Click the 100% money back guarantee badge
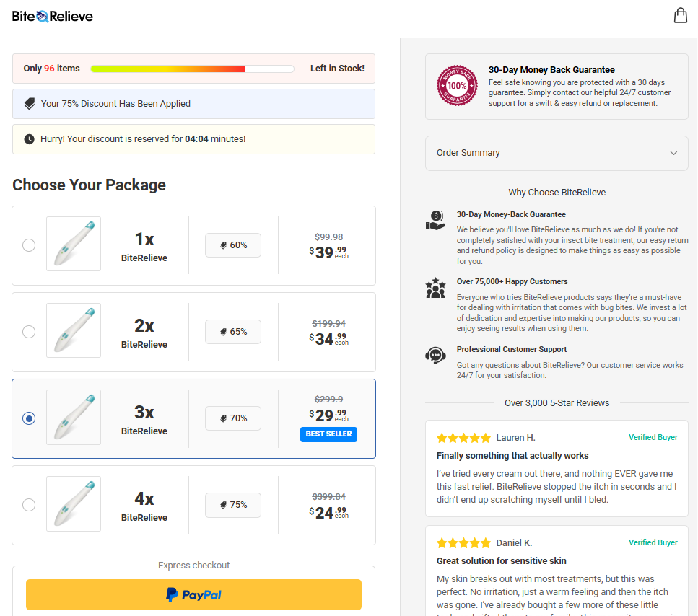Viewport: 698px width, 616px height. tap(457, 85)
